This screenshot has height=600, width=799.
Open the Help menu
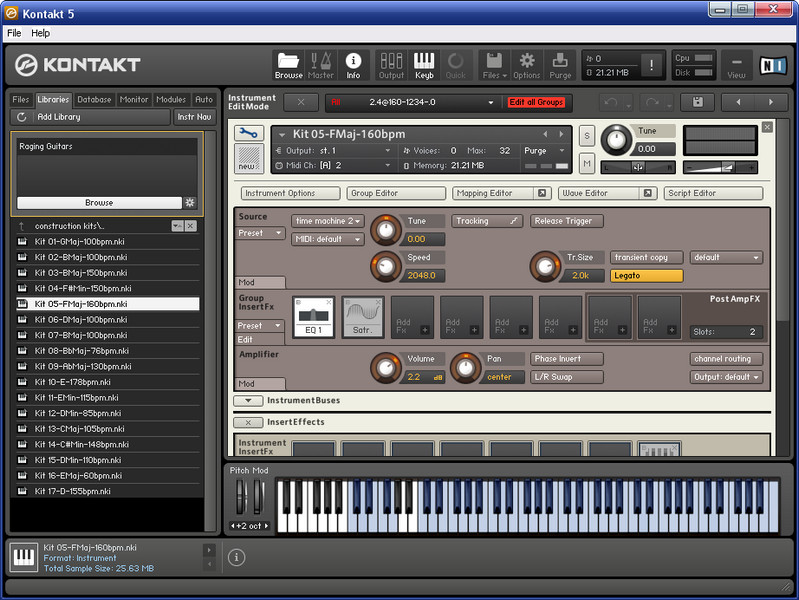(x=40, y=33)
